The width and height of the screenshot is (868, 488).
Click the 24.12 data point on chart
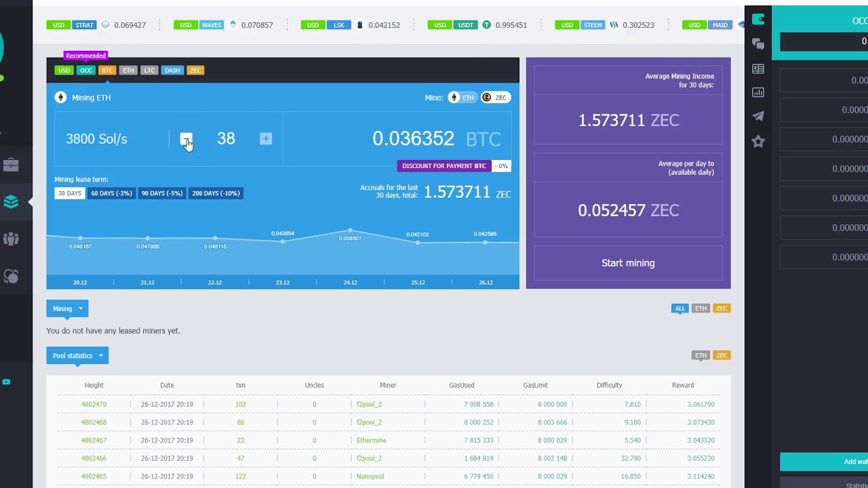tap(350, 231)
